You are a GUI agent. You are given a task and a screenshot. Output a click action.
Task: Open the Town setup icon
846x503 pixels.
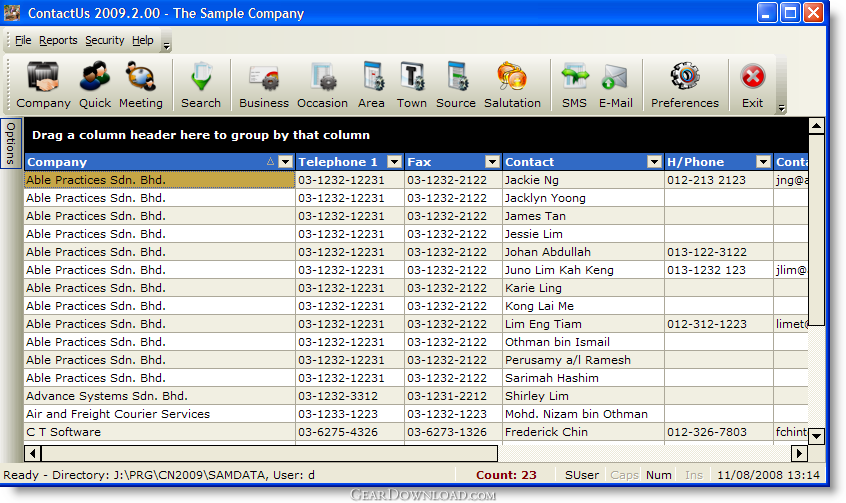[412, 85]
